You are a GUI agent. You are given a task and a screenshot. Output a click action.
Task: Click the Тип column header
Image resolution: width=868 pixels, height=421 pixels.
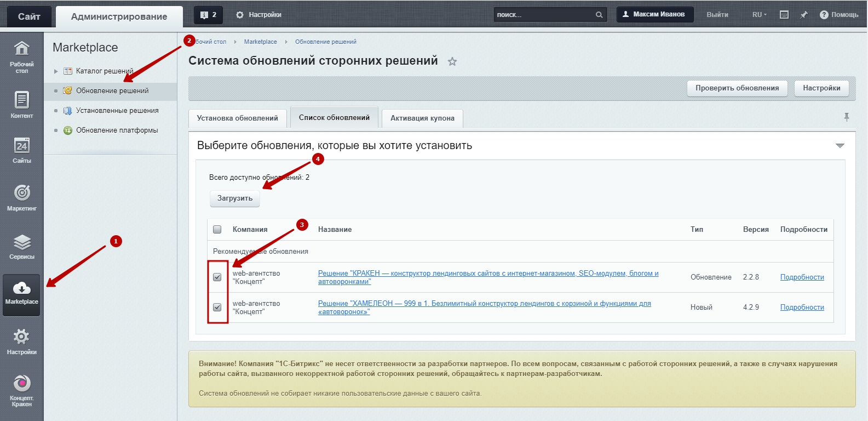point(697,230)
